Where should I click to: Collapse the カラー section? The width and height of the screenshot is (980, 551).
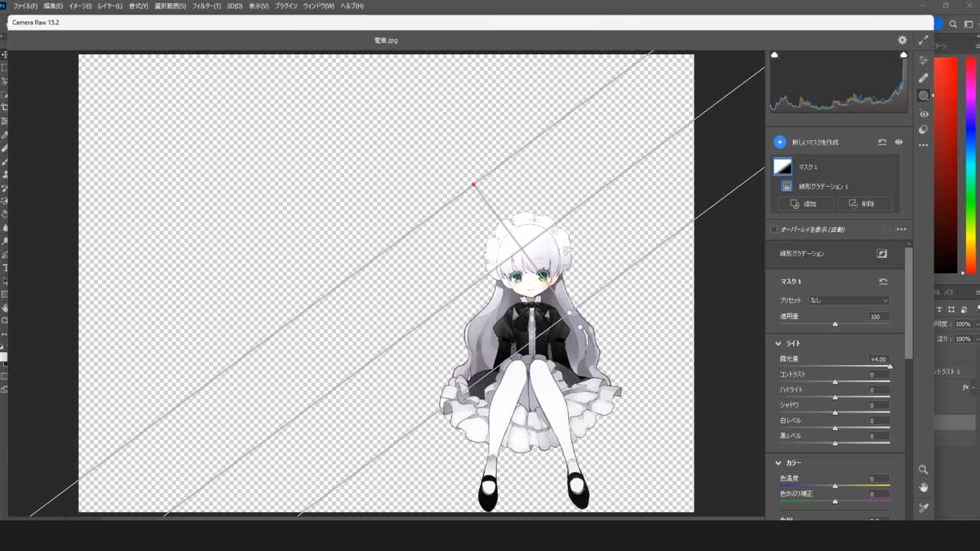(x=778, y=463)
